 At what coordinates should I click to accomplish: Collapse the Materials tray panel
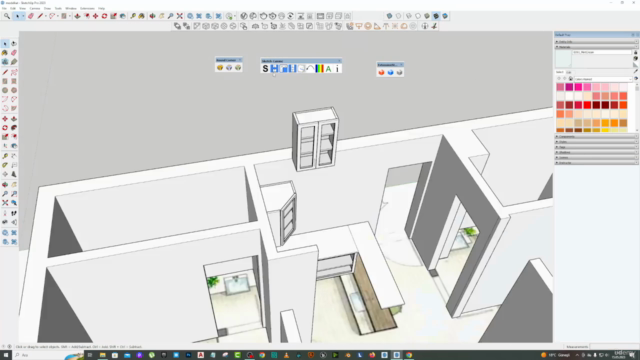click(596, 47)
